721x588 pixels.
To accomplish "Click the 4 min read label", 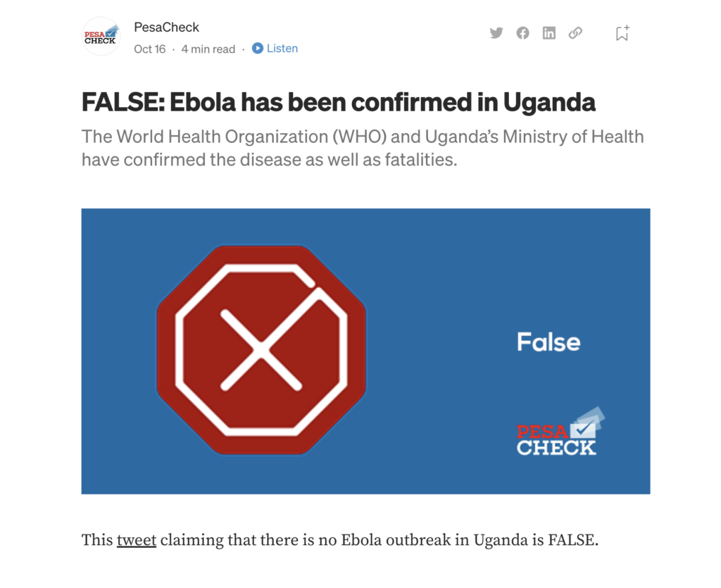I will click(208, 49).
